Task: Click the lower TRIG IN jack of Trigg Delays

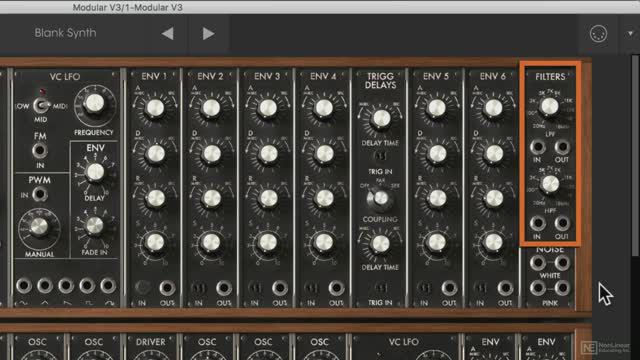Action: 380,288
